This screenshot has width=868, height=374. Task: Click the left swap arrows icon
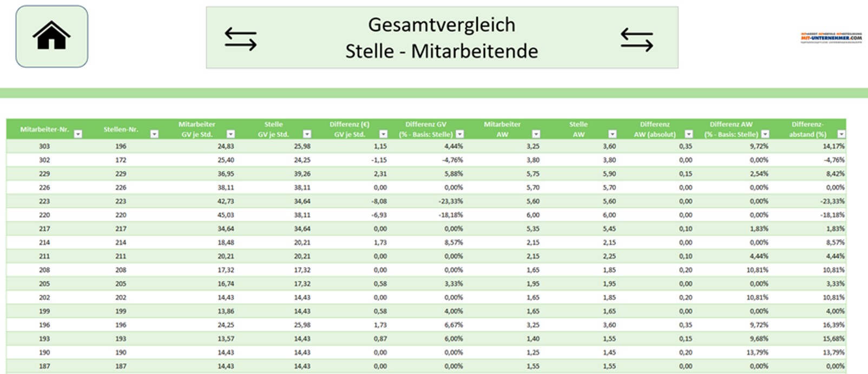(241, 39)
